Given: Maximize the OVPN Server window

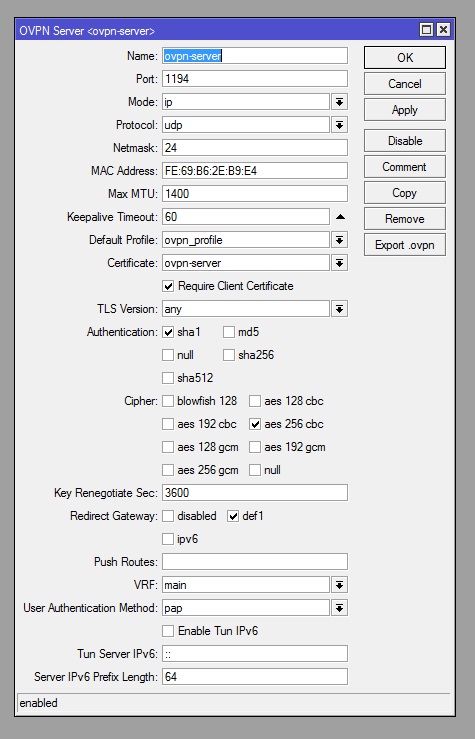Looking at the screenshot, I should [x=426, y=30].
